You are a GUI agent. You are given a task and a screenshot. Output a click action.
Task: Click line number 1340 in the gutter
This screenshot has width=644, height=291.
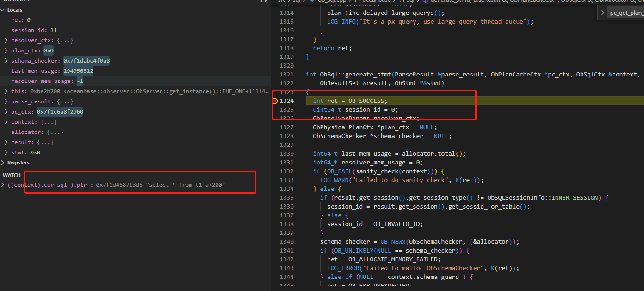pos(286,241)
